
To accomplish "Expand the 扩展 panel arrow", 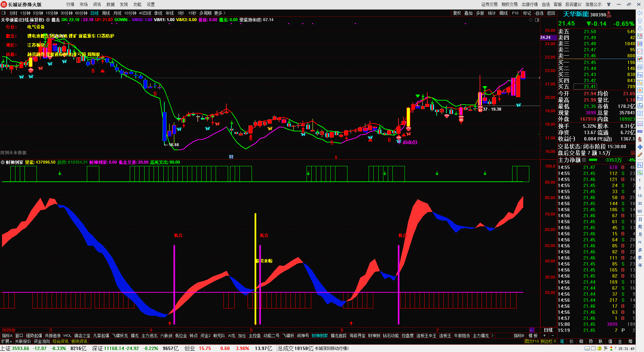I will tap(7, 341).
